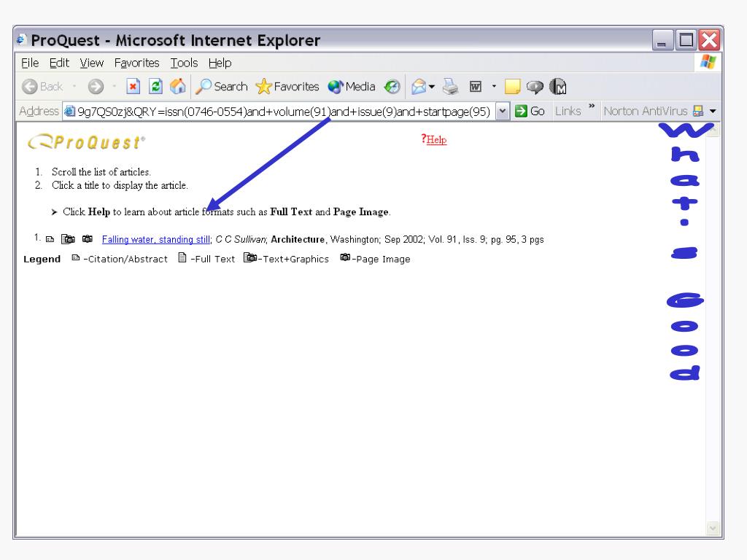Click the bold journal name "Architecture"
Screen dimensions: 747x560
tap(298, 239)
